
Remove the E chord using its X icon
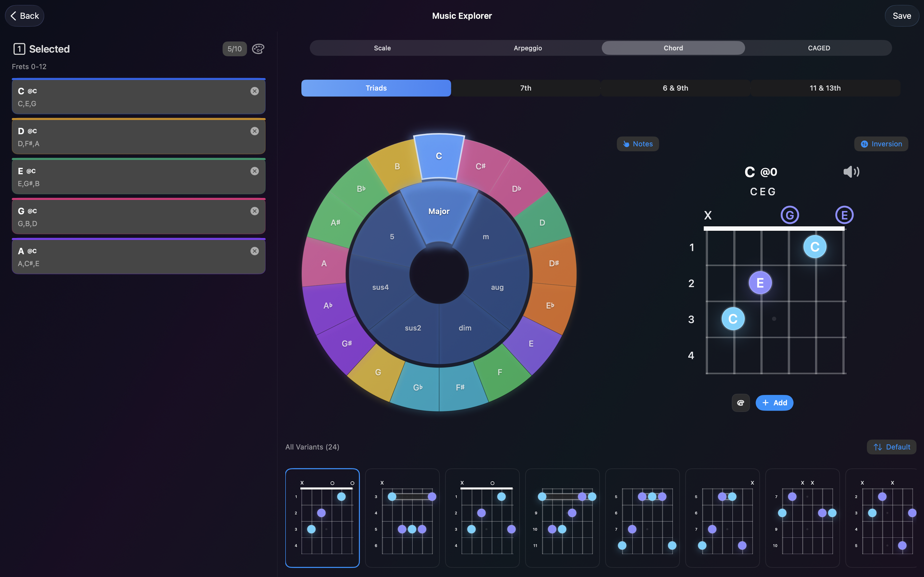point(255,171)
